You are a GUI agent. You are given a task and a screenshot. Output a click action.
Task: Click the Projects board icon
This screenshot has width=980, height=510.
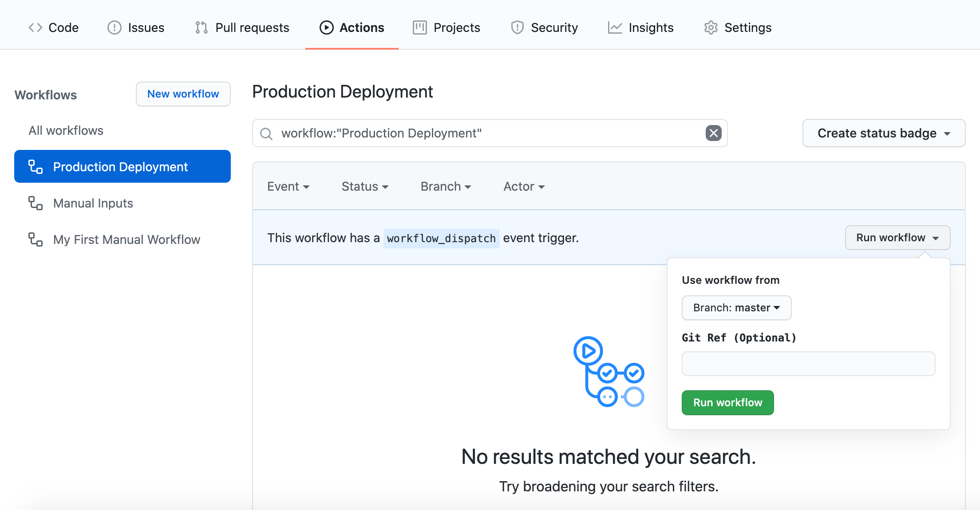(419, 27)
